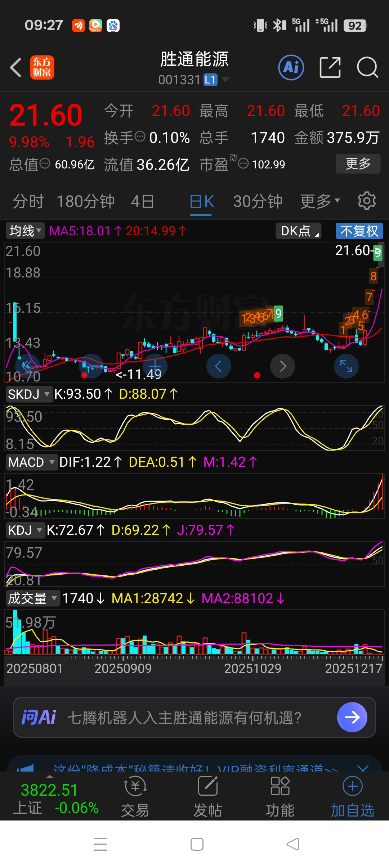This screenshot has width=389, height=868.
Task: Tap the DIF:1.22 MACD value
Action: (x=91, y=462)
